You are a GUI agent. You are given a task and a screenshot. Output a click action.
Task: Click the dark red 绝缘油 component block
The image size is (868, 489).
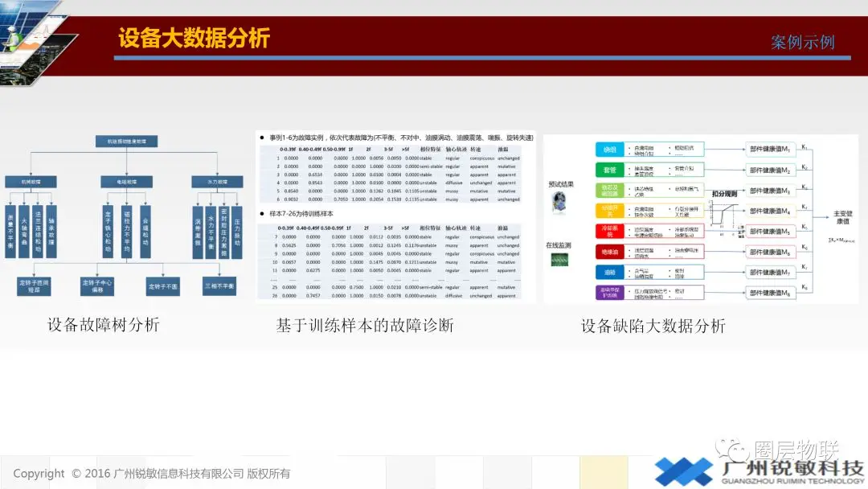[609, 252]
